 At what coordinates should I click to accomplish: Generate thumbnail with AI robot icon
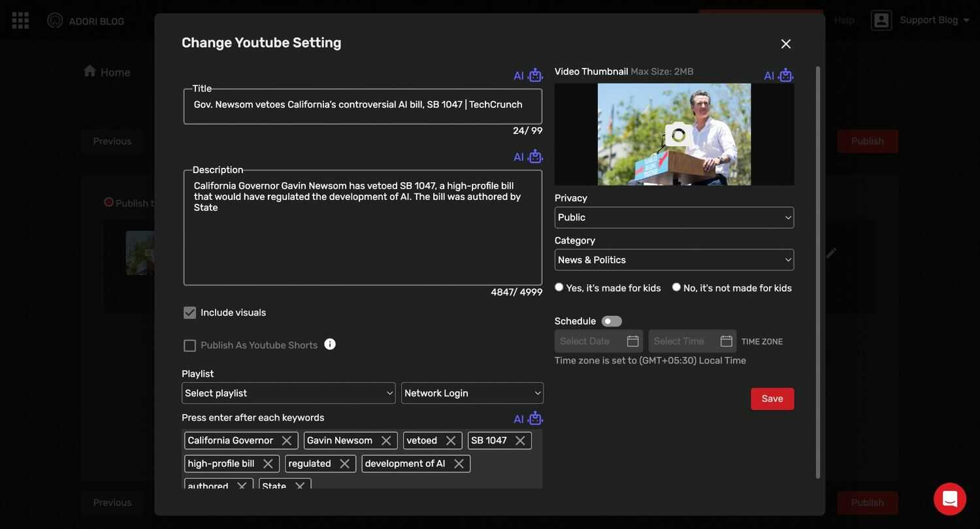tap(785, 75)
